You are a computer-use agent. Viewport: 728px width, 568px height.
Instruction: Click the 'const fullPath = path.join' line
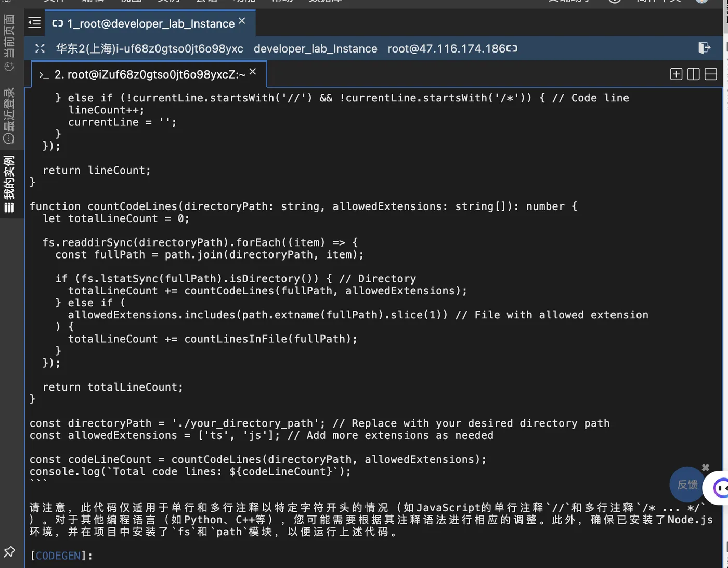pyautogui.click(x=210, y=254)
